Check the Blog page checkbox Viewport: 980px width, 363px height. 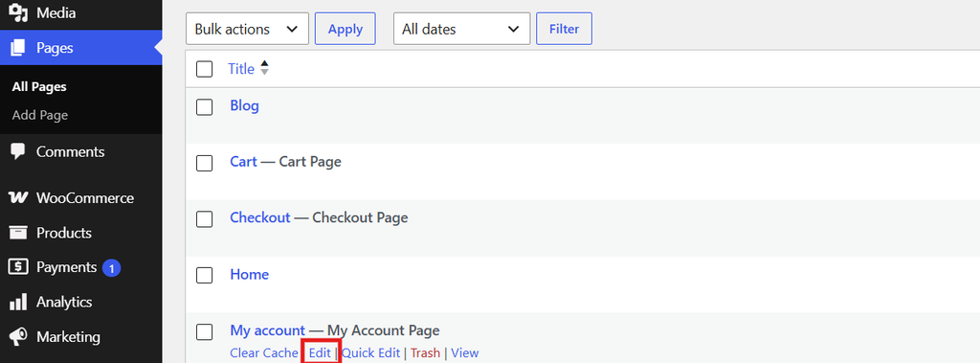pos(205,107)
